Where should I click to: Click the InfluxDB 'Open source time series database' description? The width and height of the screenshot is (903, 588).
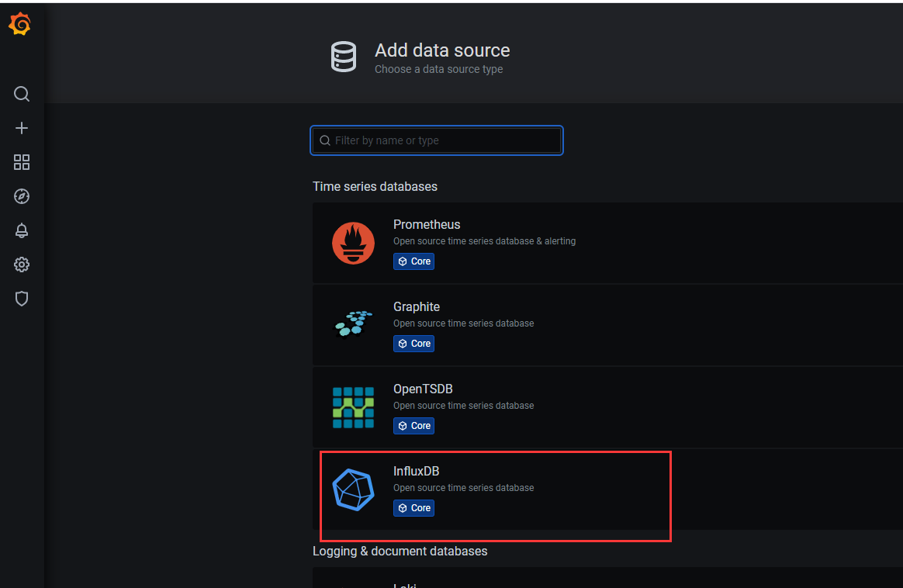464,488
